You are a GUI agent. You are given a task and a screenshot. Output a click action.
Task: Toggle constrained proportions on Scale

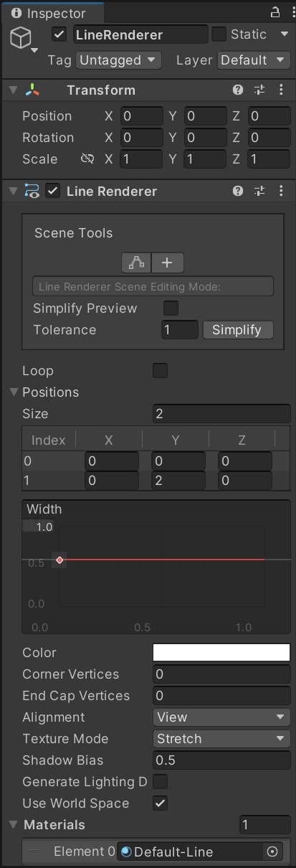87,159
